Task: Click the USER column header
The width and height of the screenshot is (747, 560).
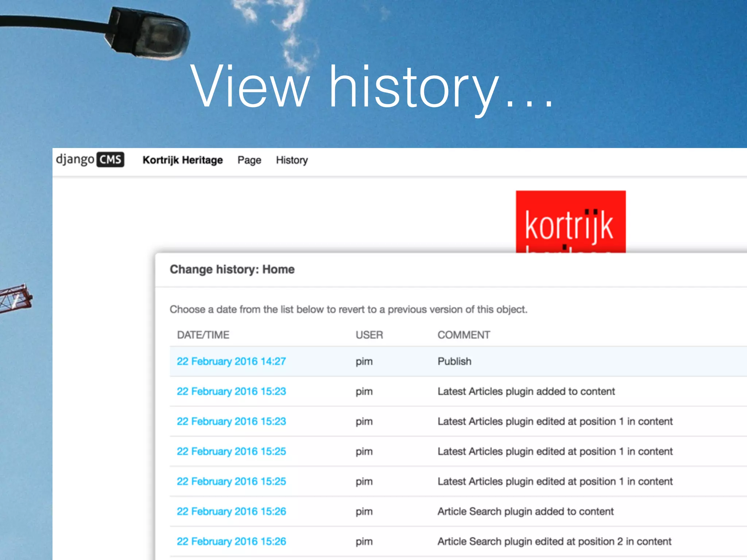Action: 369,335
